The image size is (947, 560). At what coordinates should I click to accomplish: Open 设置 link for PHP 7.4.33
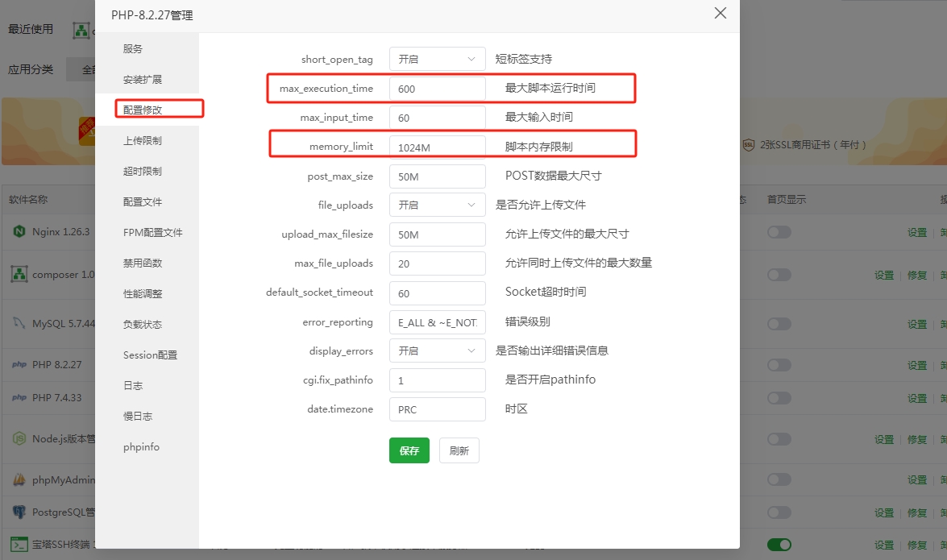pos(917,397)
